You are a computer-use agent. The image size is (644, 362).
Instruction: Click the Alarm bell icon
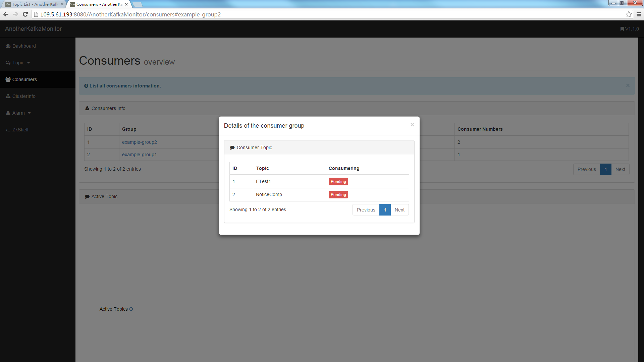coord(8,113)
